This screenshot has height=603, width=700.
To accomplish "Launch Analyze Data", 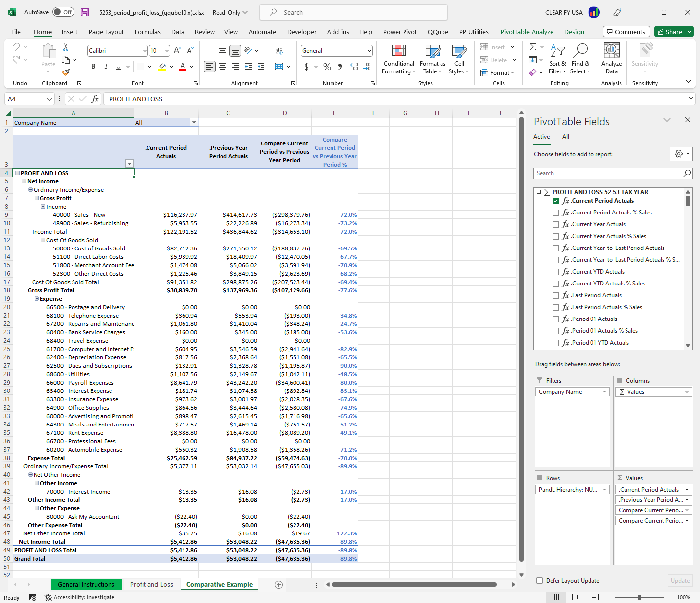I will pos(611,57).
